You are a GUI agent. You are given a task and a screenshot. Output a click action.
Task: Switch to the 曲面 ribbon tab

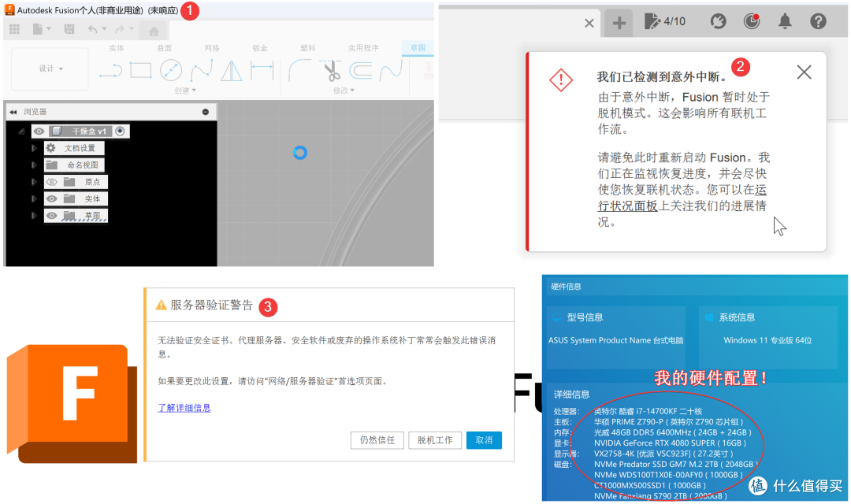click(165, 48)
